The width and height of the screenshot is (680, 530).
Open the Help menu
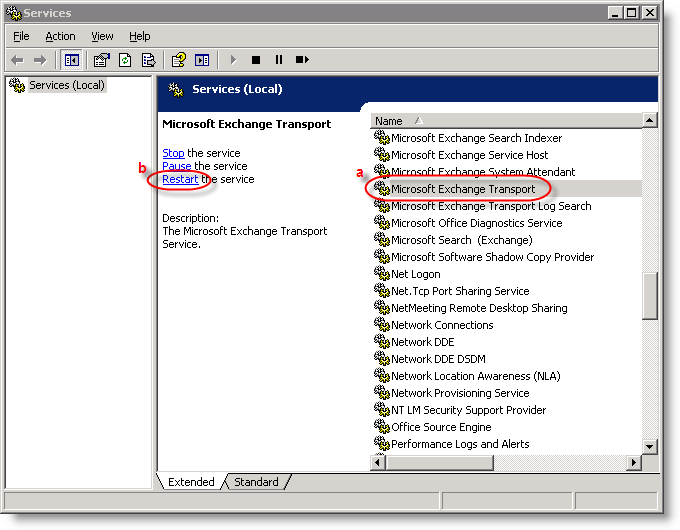[x=140, y=36]
